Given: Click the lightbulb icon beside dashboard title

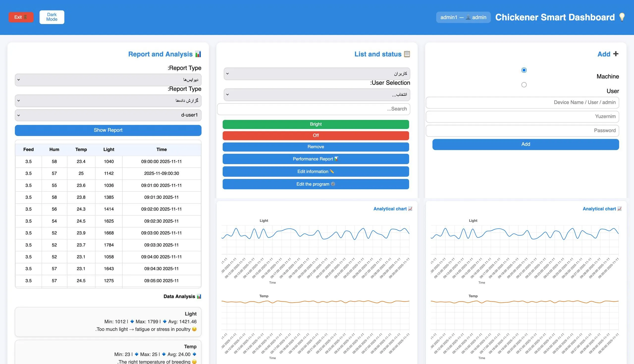Looking at the screenshot, I should coord(622,17).
